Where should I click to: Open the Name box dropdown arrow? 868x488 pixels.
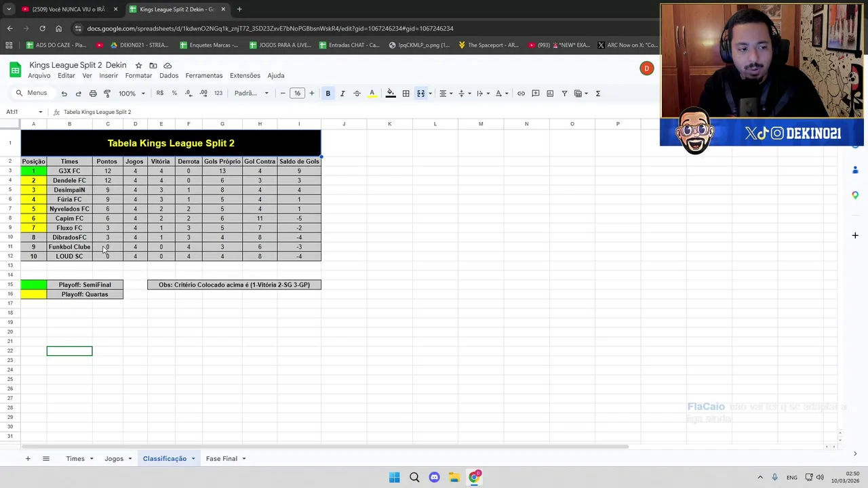[x=40, y=112]
